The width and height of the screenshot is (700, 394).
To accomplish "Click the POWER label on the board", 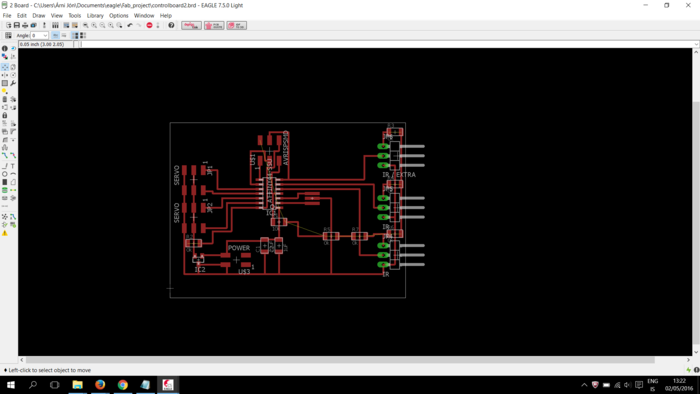I will click(x=239, y=248).
